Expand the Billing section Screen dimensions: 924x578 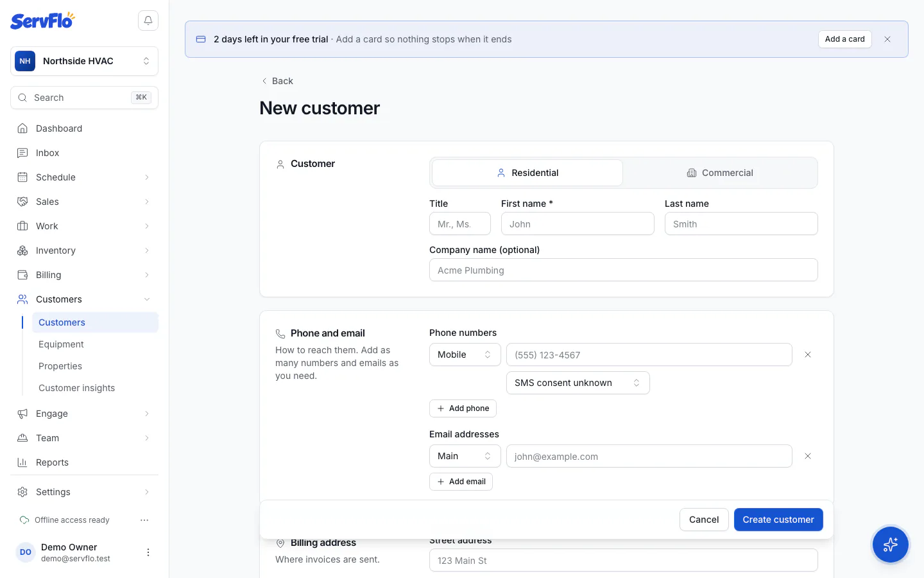click(x=85, y=275)
